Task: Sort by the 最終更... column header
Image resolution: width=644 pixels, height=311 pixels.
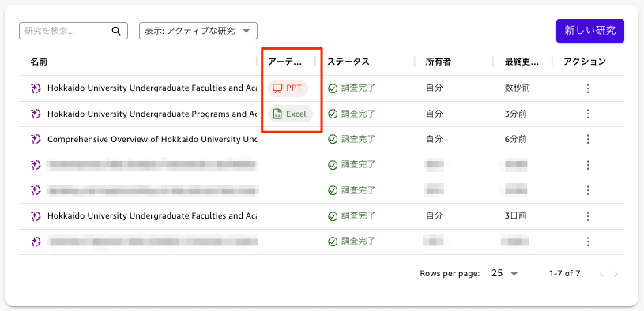Action: pyautogui.click(x=522, y=62)
